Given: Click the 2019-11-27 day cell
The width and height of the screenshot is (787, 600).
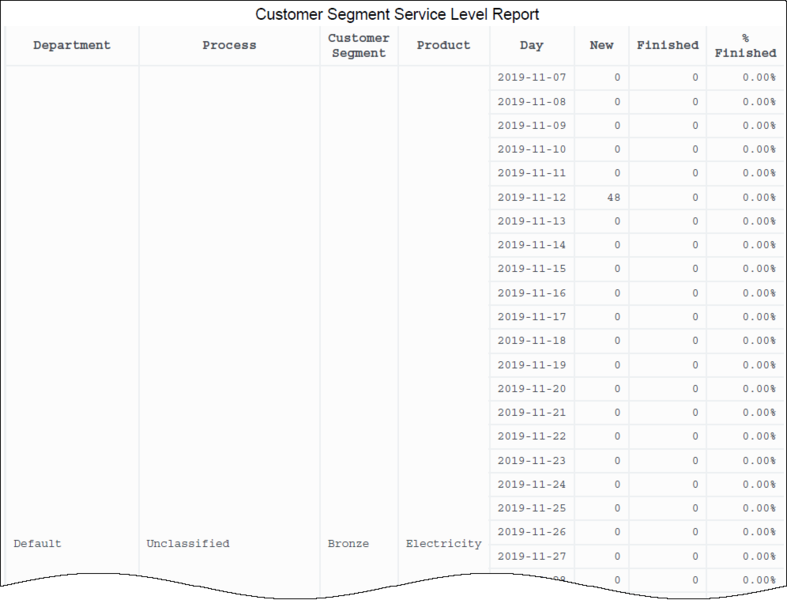Looking at the screenshot, I should pos(531,555).
